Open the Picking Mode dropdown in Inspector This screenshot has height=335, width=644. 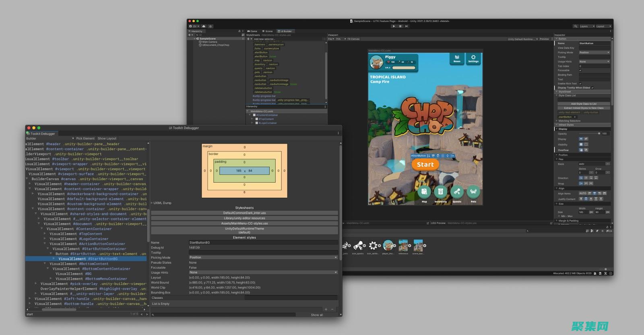point(594,52)
